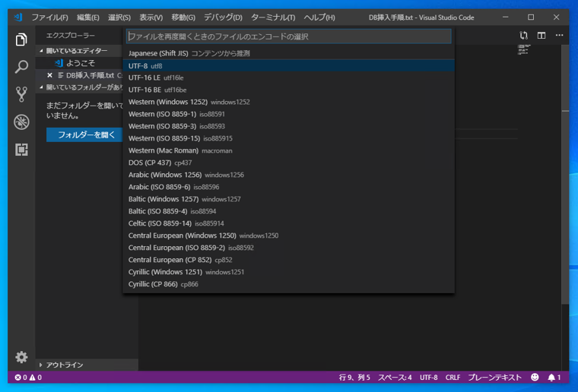Open the デバッグ(D) menu
Image resolution: width=578 pixels, height=392 pixels.
[x=223, y=17]
